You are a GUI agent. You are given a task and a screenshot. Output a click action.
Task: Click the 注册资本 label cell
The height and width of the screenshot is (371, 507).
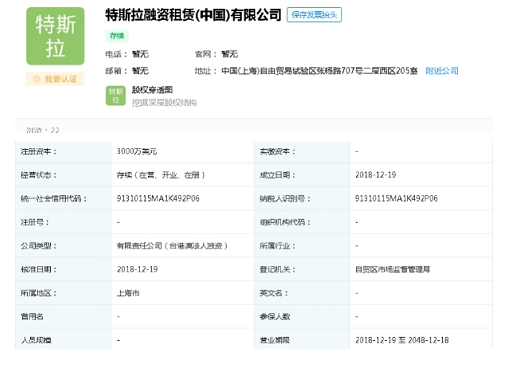[x=63, y=152]
